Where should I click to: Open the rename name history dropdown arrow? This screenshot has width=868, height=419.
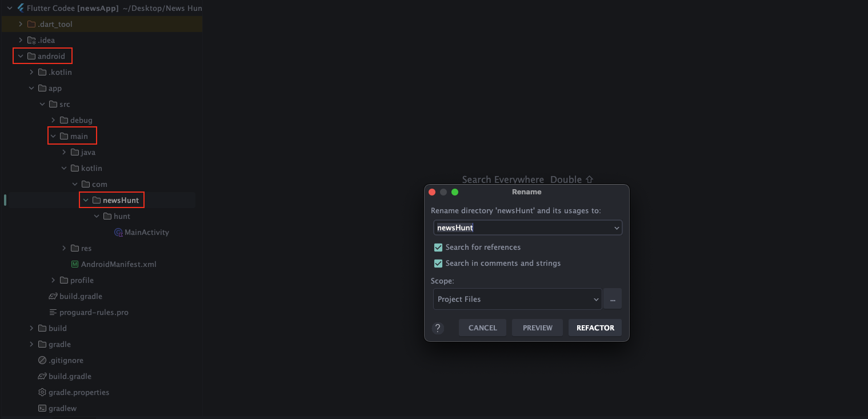pos(616,228)
